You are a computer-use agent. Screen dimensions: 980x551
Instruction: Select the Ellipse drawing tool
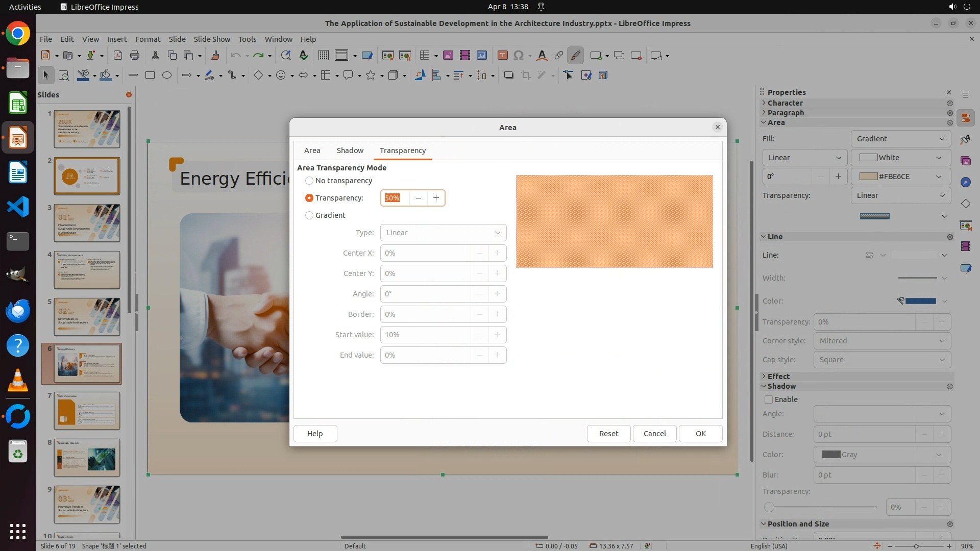coord(167,76)
